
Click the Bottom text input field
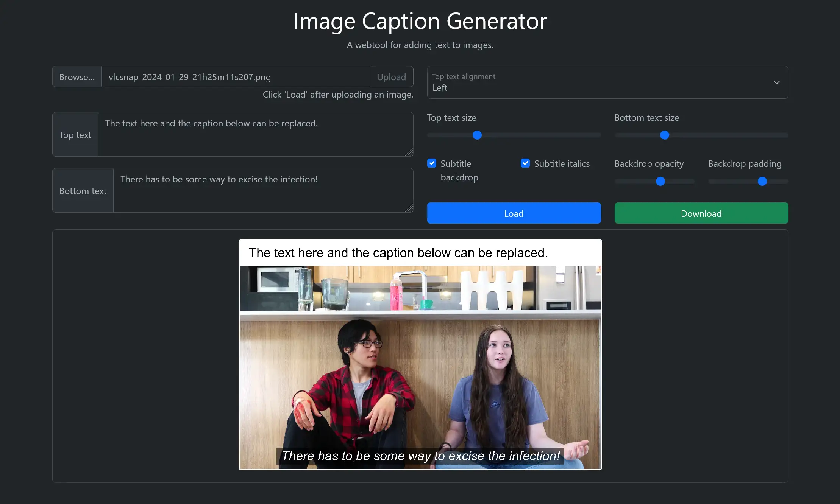[x=262, y=190]
